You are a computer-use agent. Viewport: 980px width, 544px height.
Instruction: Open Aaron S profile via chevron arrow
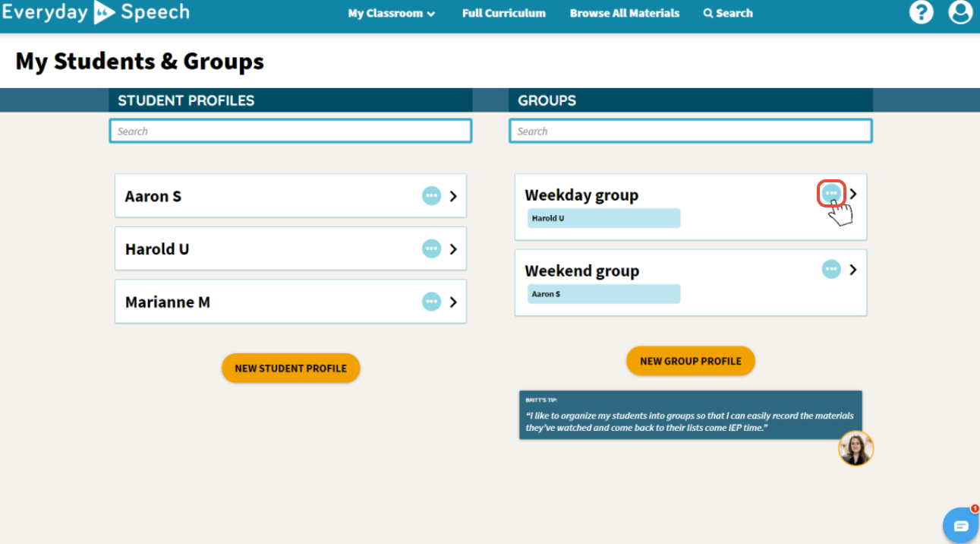coord(453,196)
